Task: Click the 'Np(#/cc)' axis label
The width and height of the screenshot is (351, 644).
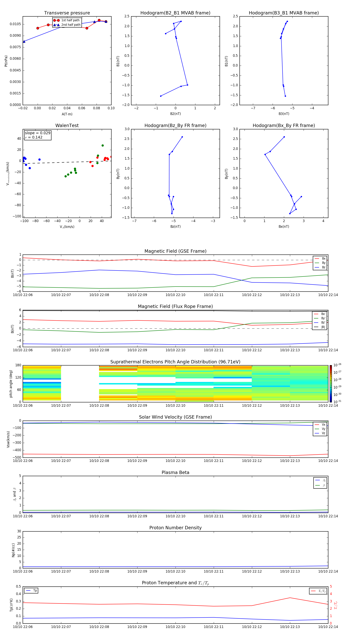Action: point(13,550)
